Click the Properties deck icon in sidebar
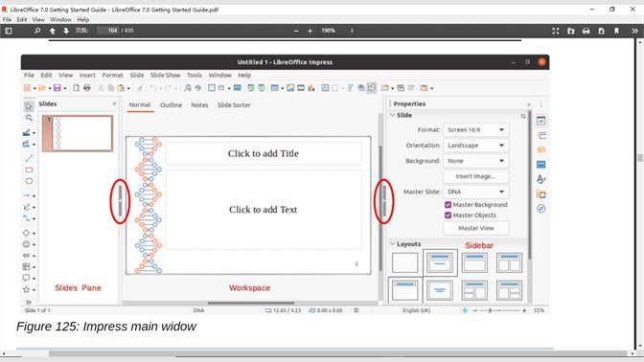The width and height of the screenshot is (644, 362). (x=540, y=121)
